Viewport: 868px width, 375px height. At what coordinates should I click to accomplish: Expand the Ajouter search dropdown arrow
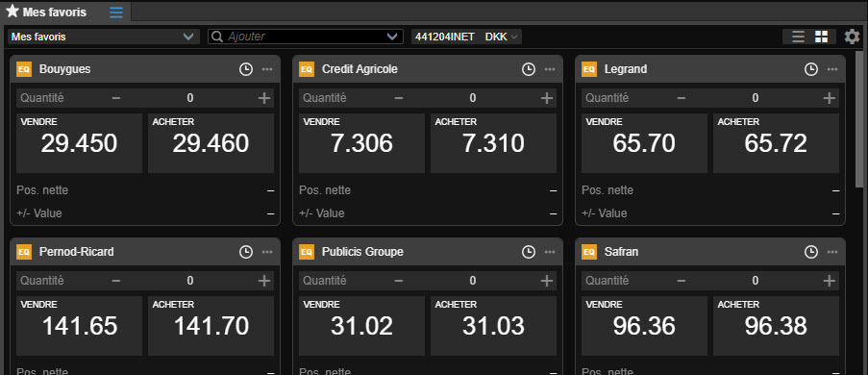393,37
